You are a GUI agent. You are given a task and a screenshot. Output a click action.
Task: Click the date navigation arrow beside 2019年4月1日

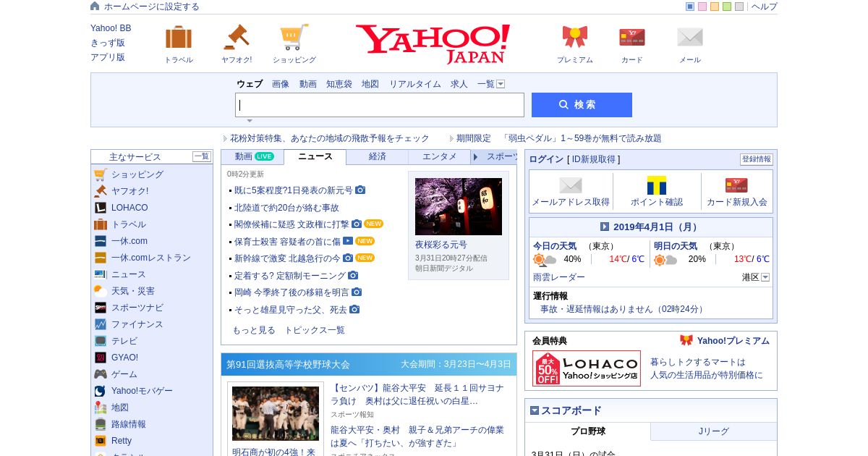(605, 227)
